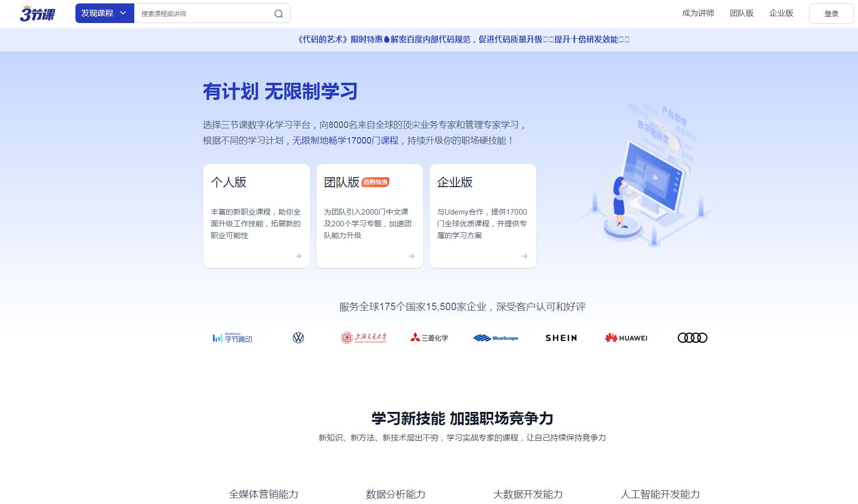Select the 人工智能开发能力 tab
This screenshot has height=504, width=858.
coord(660,494)
